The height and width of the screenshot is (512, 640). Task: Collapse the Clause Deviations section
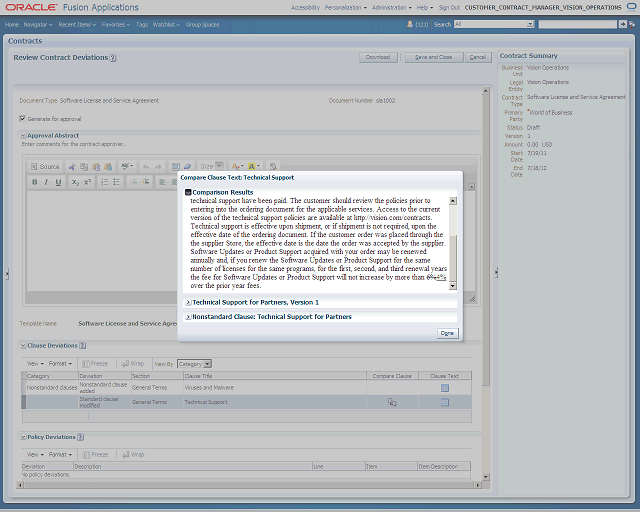(x=23, y=346)
